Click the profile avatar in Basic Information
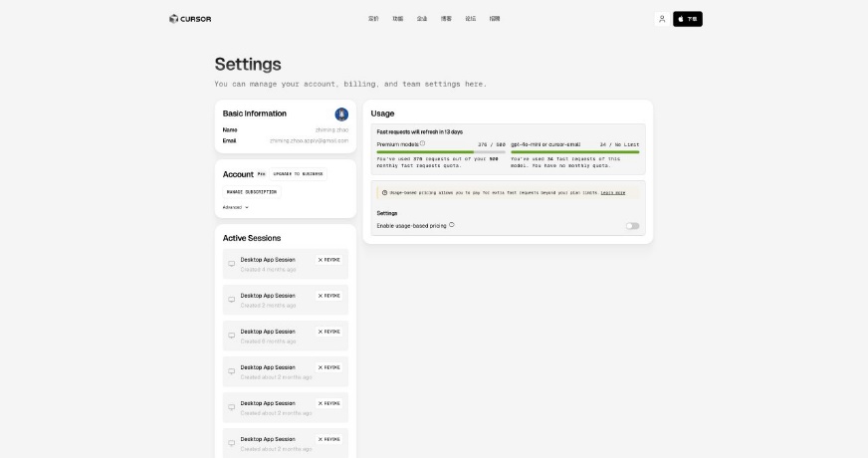 pos(341,114)
